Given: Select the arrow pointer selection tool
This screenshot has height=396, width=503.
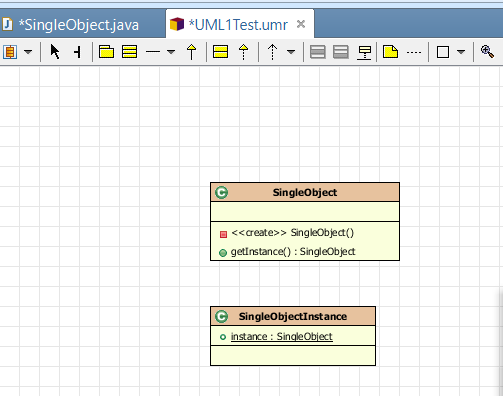Looking at the screenshot, I should pyautogui.click(x=55, y=52).
